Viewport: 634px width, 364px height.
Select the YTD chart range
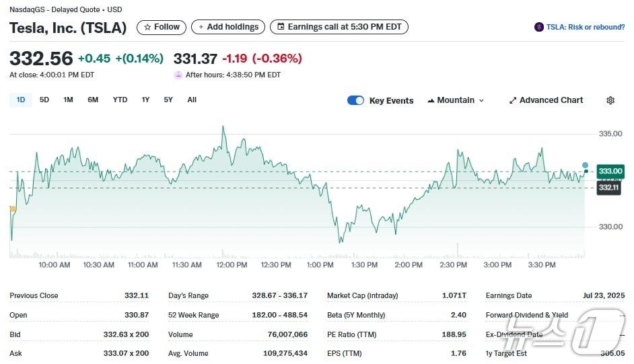(120, 100)
